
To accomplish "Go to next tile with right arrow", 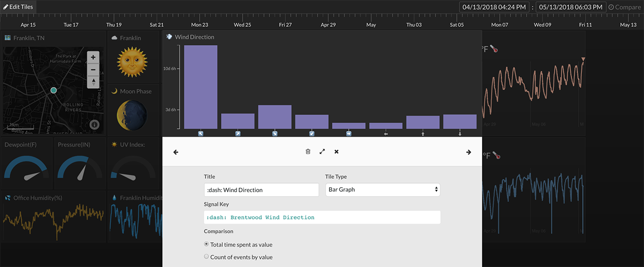I will [469, 152].
